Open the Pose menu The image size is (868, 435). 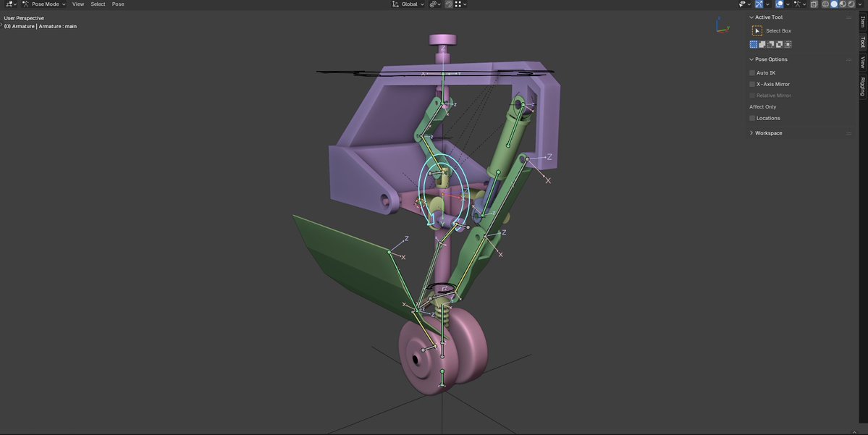click(118, 4)
